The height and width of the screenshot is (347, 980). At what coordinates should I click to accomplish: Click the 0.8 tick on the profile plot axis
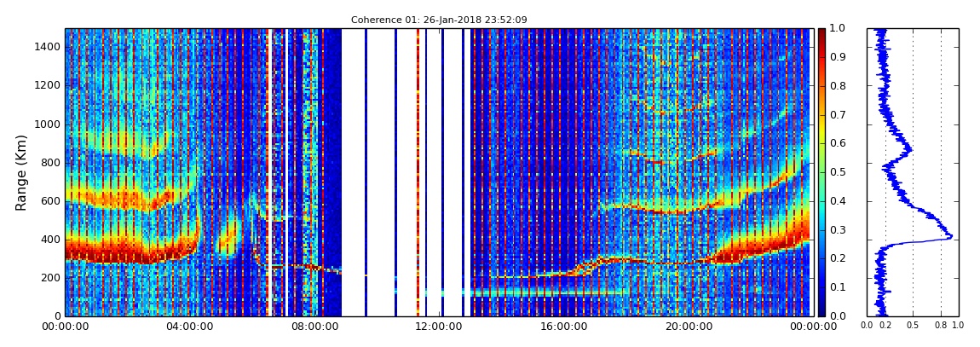tap(941, 326)
